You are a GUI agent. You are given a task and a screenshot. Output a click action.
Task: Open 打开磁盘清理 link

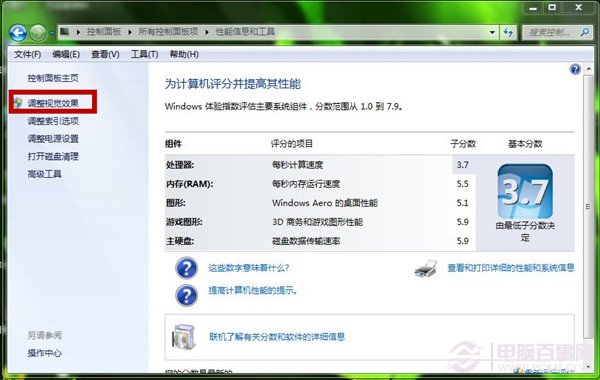(53, 156)
